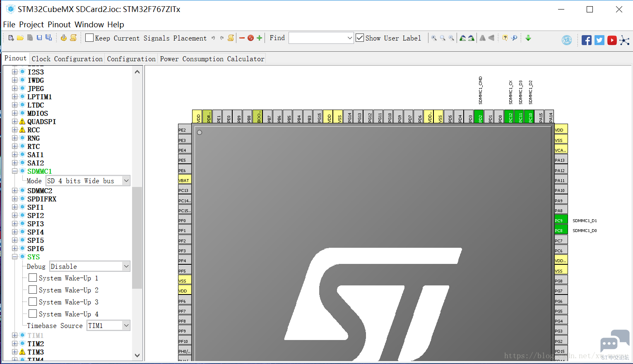This screenshot has height=364, width=633.
Task: Click the red minus collapse icon
Action: click(x=242, y=38)
